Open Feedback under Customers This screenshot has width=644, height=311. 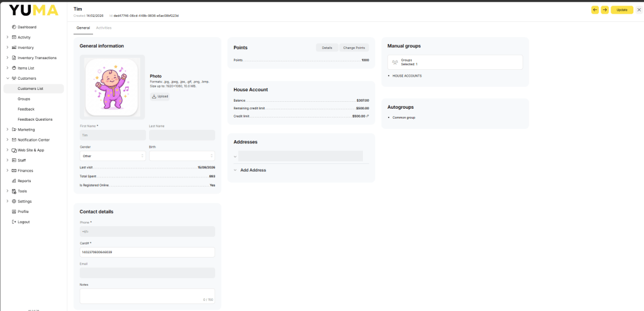tap(26, 109)
